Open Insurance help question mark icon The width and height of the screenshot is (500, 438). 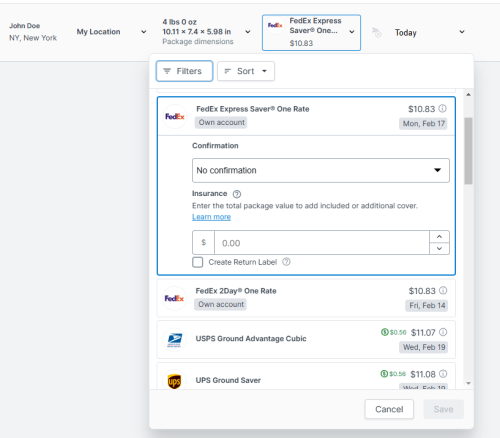[237, 194]
